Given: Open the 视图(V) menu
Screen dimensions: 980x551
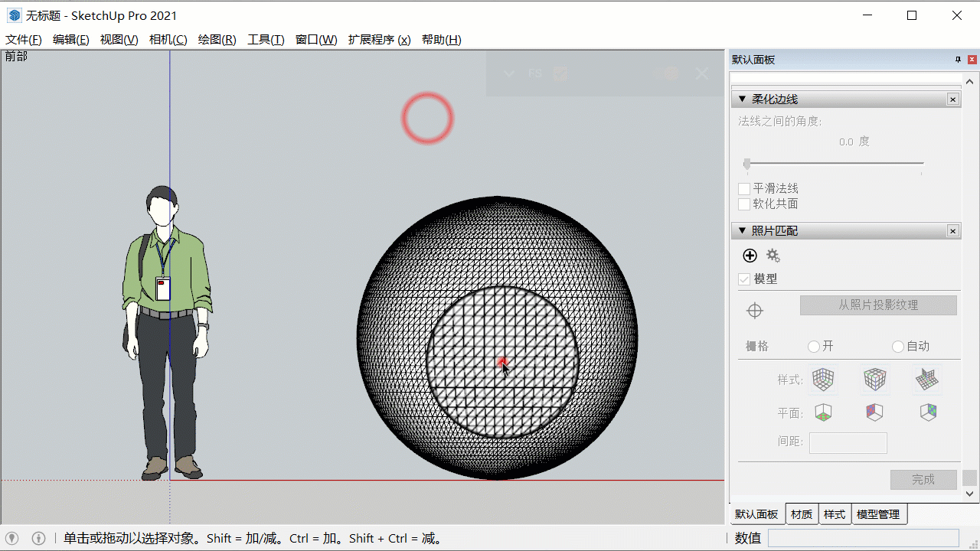Looking at the screenshot, I should pos(119,40).
